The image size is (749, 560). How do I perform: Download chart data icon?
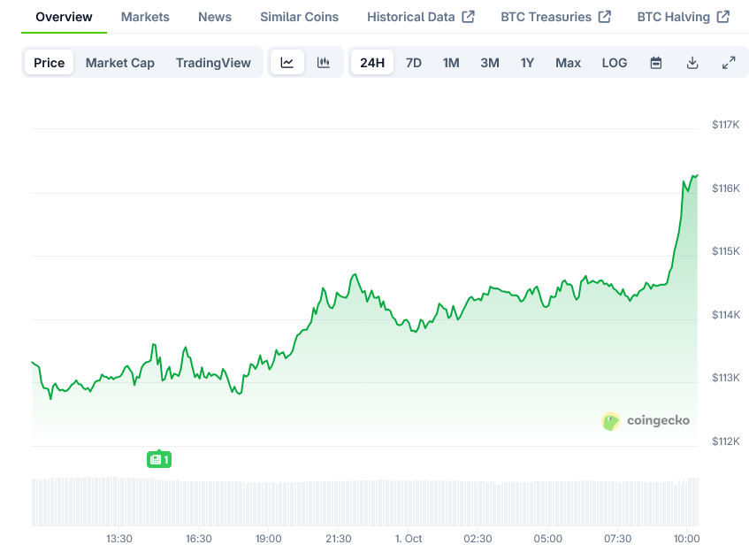point(692,63)
